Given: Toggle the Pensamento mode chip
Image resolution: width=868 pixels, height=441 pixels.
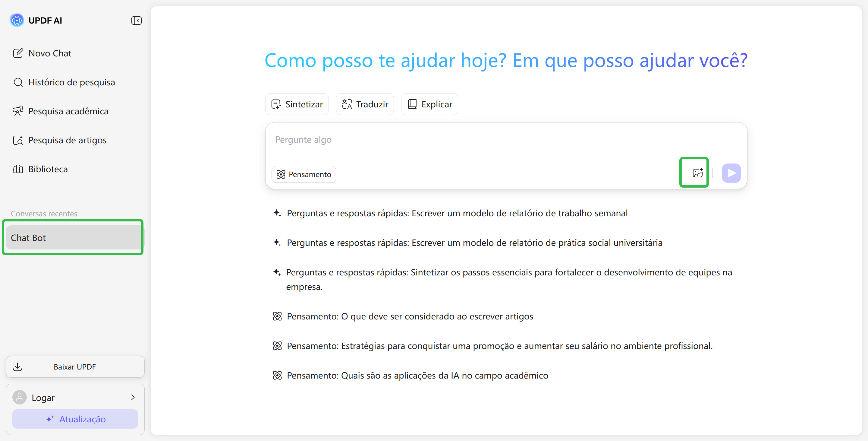Looking at the screenshot, I should click(304, 174).
